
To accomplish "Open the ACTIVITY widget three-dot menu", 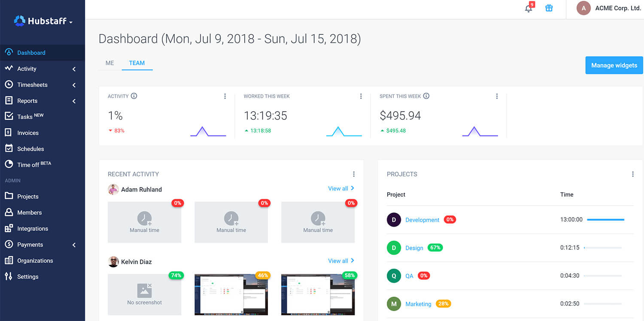I will pos(225,96).
